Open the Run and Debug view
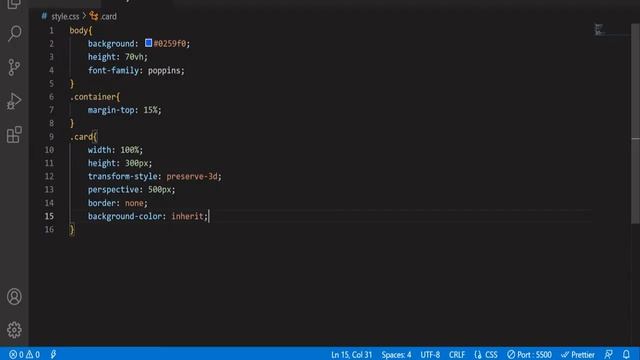The width and height of the screenshot is (640, 360). pyautogui.click(x=14, y=101)
